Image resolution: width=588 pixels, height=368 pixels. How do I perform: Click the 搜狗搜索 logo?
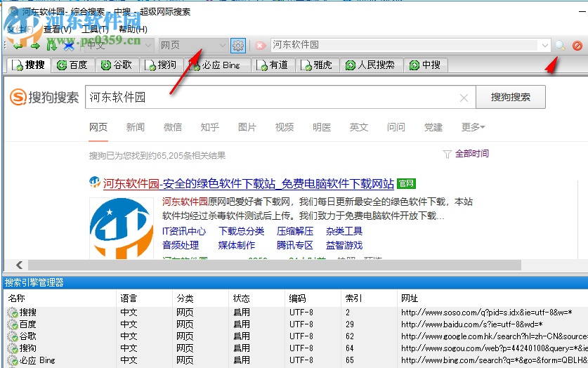pos(44,97)
